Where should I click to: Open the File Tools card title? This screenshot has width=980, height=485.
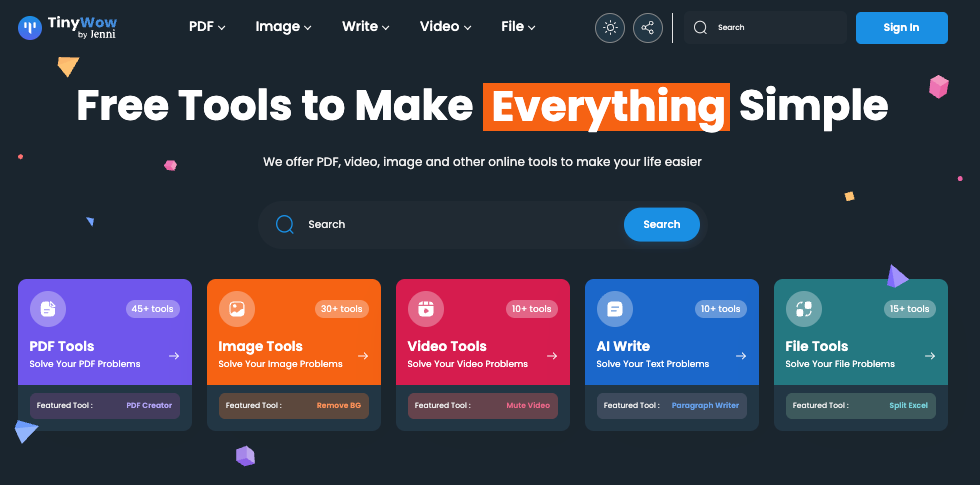[817, 346]
